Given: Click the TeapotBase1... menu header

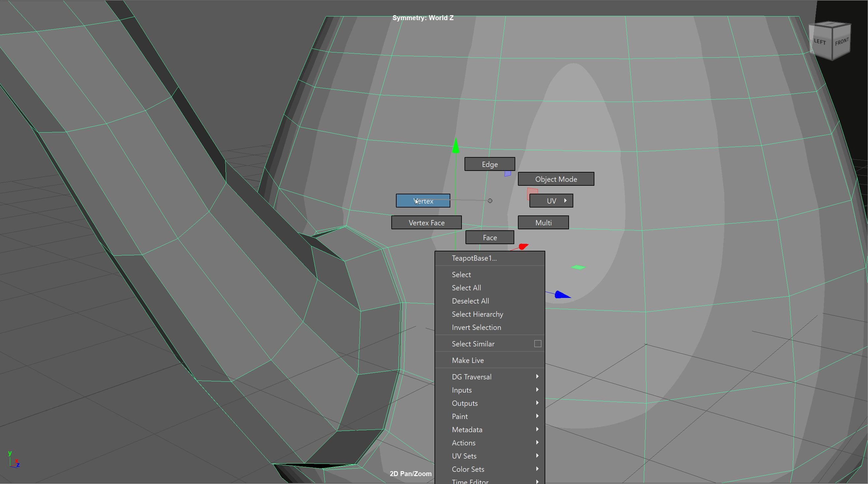Looking at the screenshot, I should 474,258.
